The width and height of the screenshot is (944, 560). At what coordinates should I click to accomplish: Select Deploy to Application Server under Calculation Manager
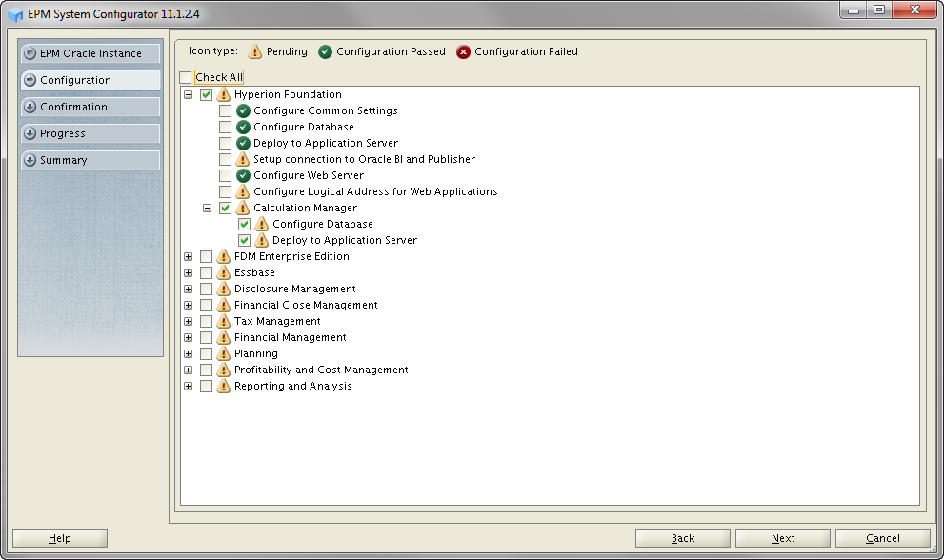pyautogui.click(x=345, y=240)
